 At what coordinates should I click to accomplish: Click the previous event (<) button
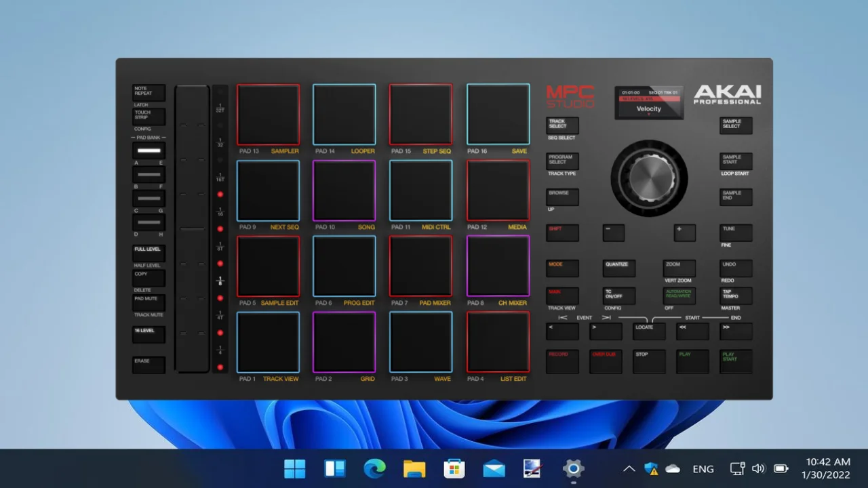[562, 331]
